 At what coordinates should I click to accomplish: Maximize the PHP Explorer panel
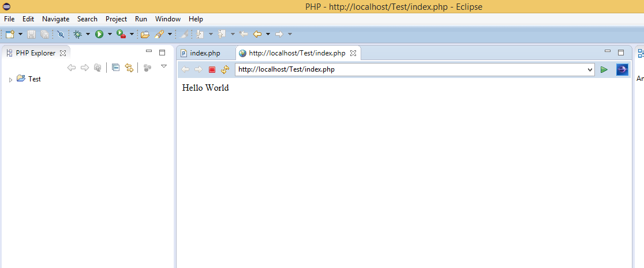162,52
